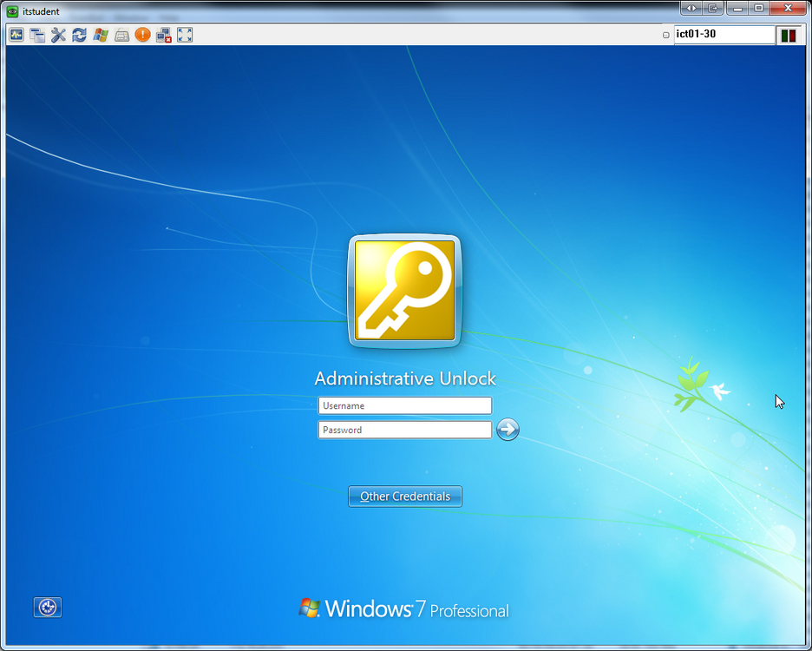The width and height of the screenshot is (812, 651).
Task: Open Ease of Access button on the login screen
Action: pos(48,607)
